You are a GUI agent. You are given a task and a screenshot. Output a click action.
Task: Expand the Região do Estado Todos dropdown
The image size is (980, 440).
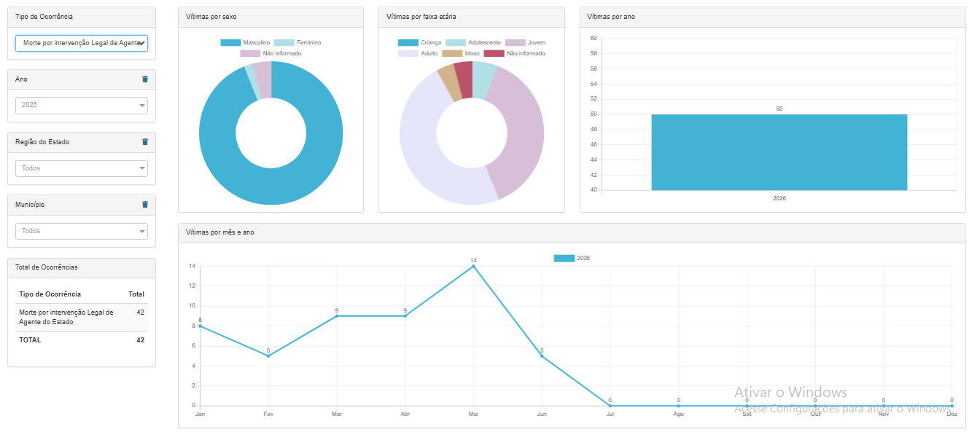pyautogui.click(x=82, y=168)
